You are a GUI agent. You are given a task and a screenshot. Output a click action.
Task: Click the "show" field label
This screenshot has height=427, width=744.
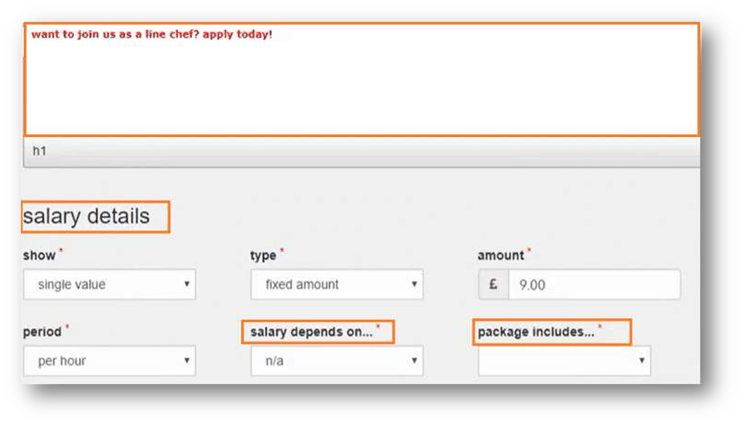coord(38,256)
